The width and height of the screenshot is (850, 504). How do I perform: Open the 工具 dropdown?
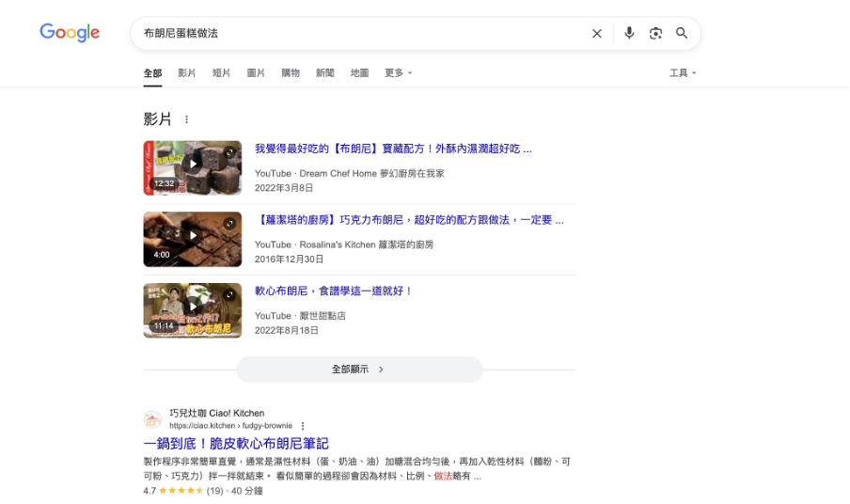click(x=683, y=73)
